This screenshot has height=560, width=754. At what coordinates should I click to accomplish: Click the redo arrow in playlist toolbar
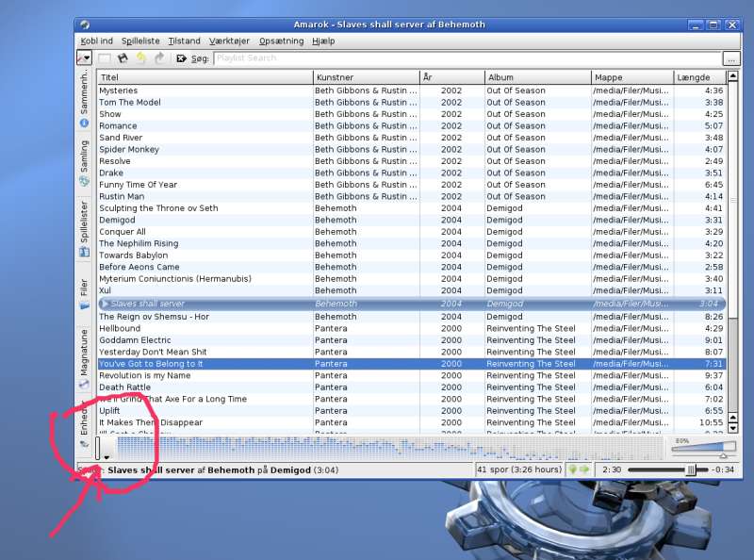(x=159, y=58)
